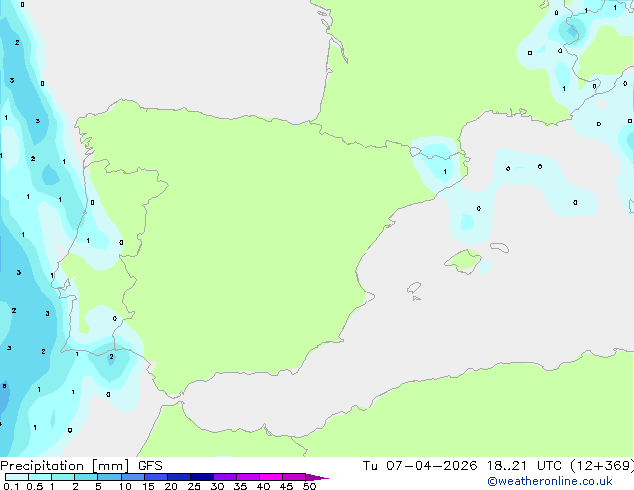Click the legend label "15"
Viewport: 634px width, 490px height.
tap(148, 486)
